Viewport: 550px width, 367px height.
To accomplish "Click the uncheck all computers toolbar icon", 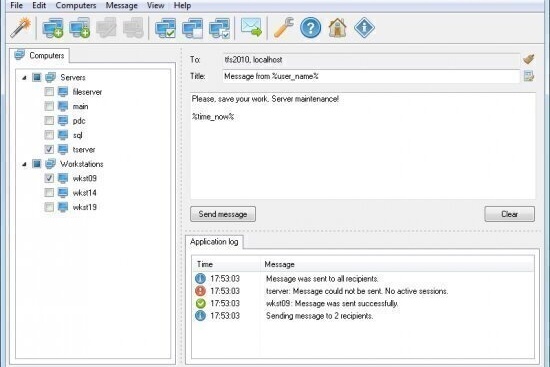I will [x=192, y=28].
